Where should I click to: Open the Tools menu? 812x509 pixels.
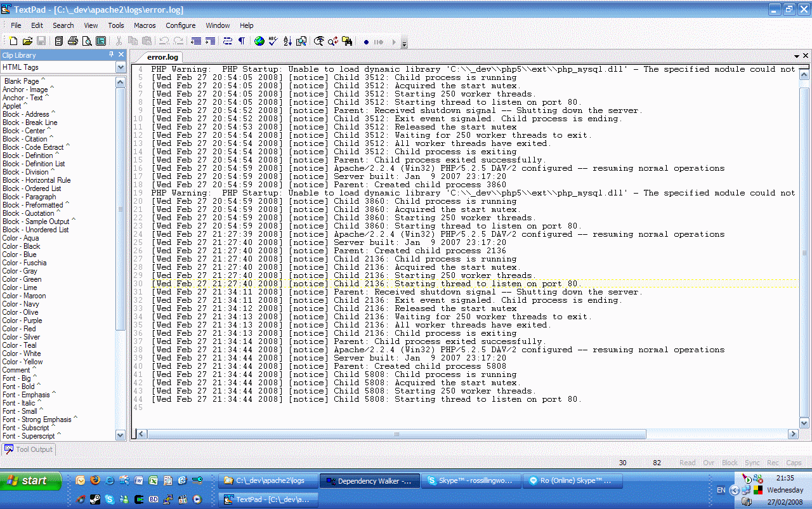(116, 25)
